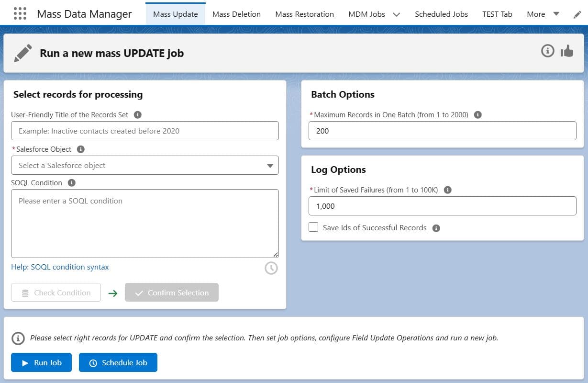Image resolution: width=588 pixels, height=383 pixels.
Task: Click the Schedule Job button
Action: pos(118,362)
